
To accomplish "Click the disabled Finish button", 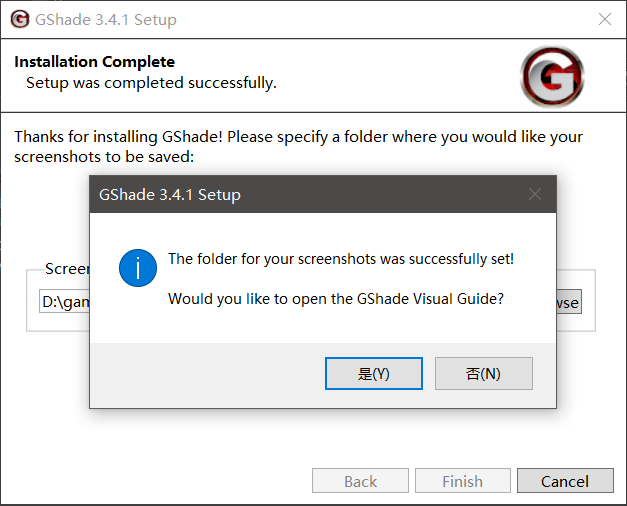I will (463, 481).
